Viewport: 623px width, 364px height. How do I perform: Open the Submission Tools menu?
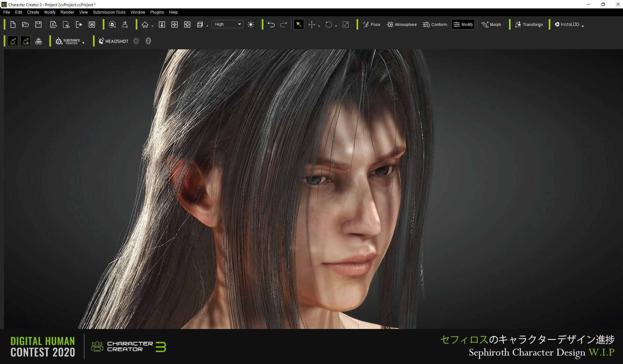click(x=109, y=12)
